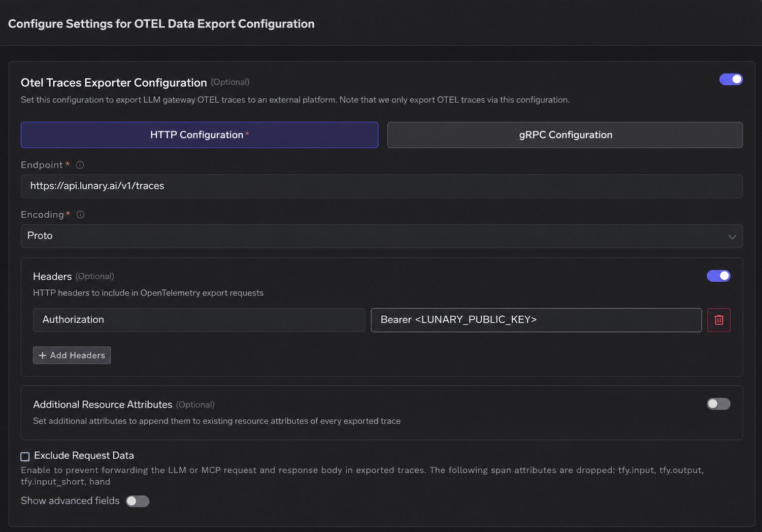
Task: Click the info icon next to Encoding
Action: [x=80, y=215]
